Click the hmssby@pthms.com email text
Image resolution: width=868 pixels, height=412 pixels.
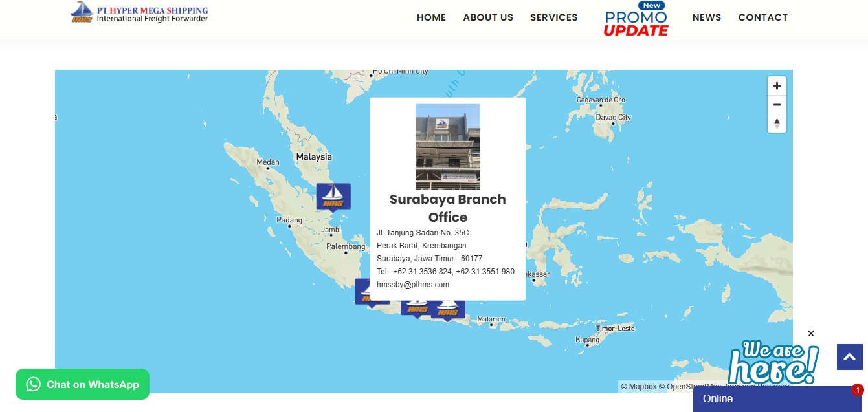[x=413, y=285]
